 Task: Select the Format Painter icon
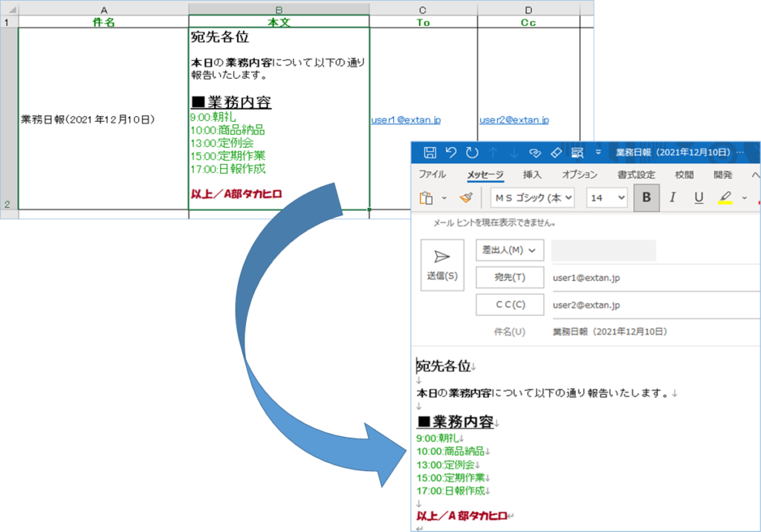pyautogui.click(x=466, y=198)
